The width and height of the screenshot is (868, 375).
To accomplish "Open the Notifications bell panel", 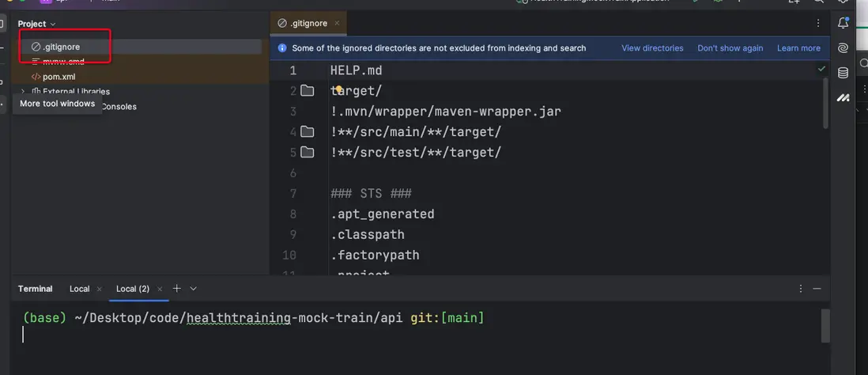I will point(843,24).
